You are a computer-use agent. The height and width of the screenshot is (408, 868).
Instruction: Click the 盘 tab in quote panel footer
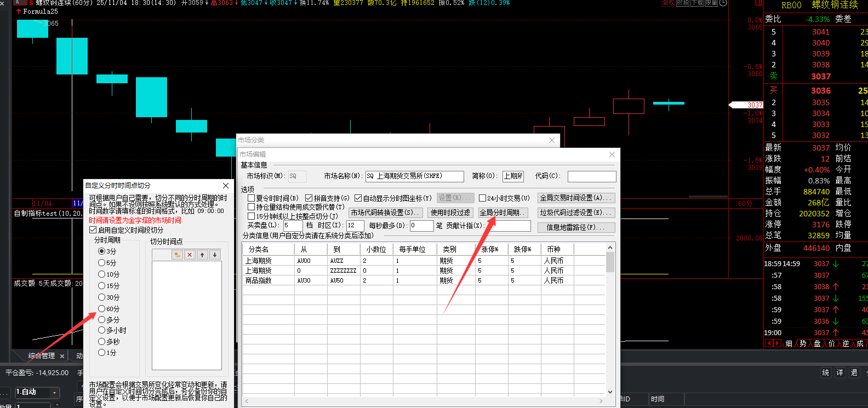coord(817,343)
